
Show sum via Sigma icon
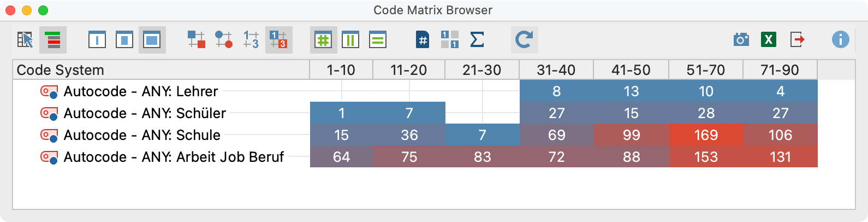coord(477,40)
